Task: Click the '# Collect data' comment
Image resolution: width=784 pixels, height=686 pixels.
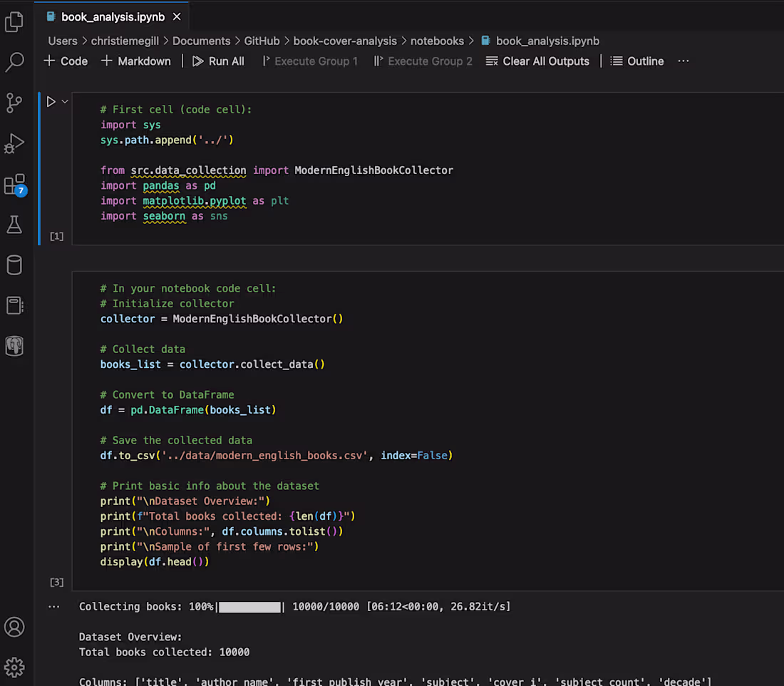Action: pyautogui.click(x=143, y=349)
